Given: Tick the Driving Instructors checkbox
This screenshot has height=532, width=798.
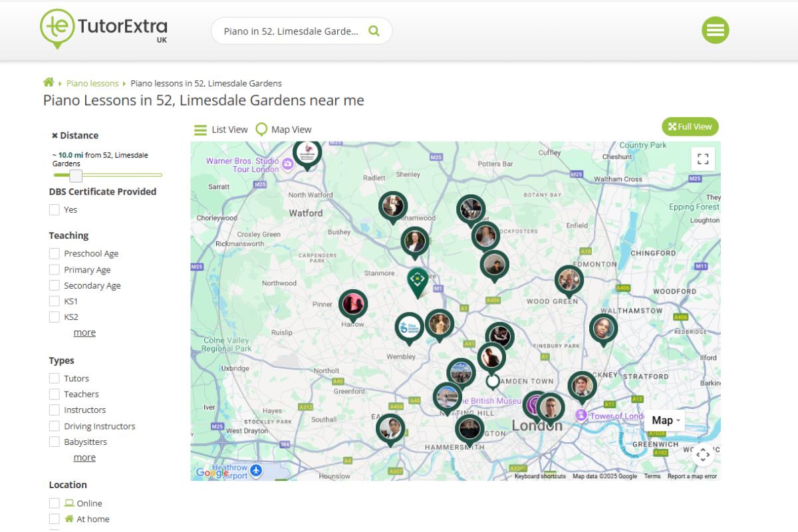Looking at the screenshot, I should (55, 426).
